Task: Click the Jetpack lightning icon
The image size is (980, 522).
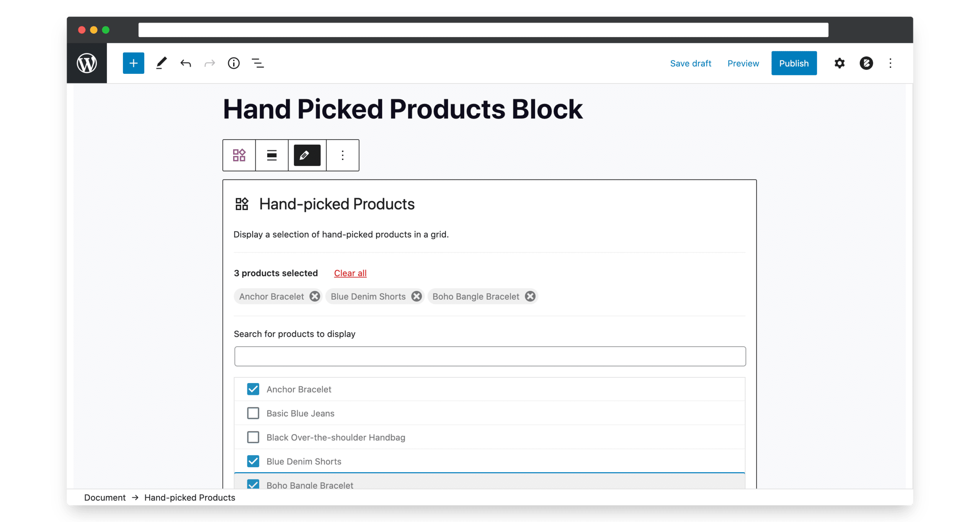Action: pyautogui.click(x=866, y=63)
